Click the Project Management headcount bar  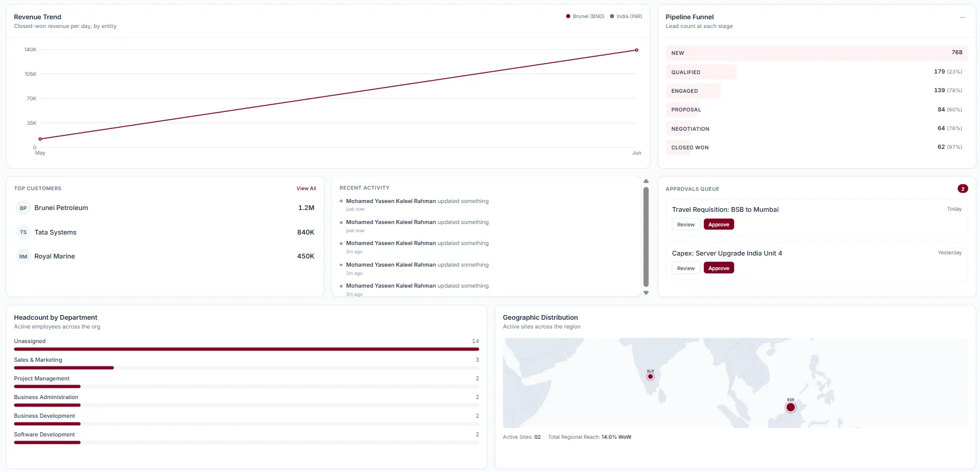pyautogui.click(x=246, y=386)
